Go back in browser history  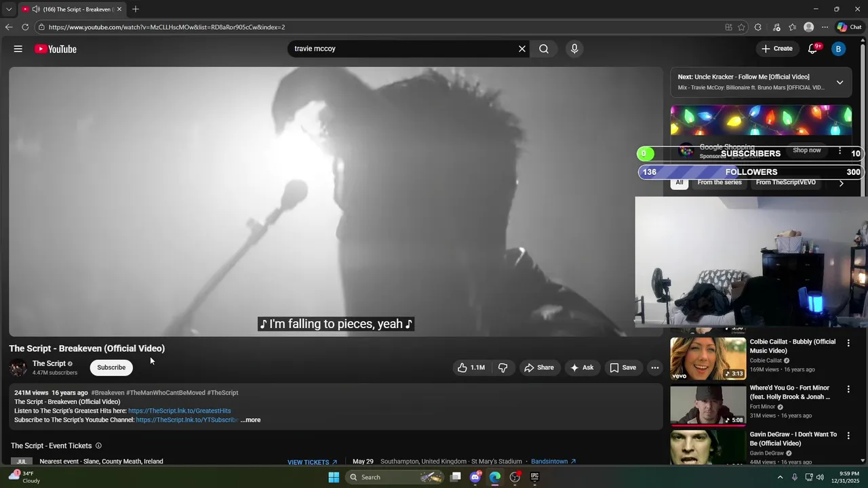click(9, 27)
